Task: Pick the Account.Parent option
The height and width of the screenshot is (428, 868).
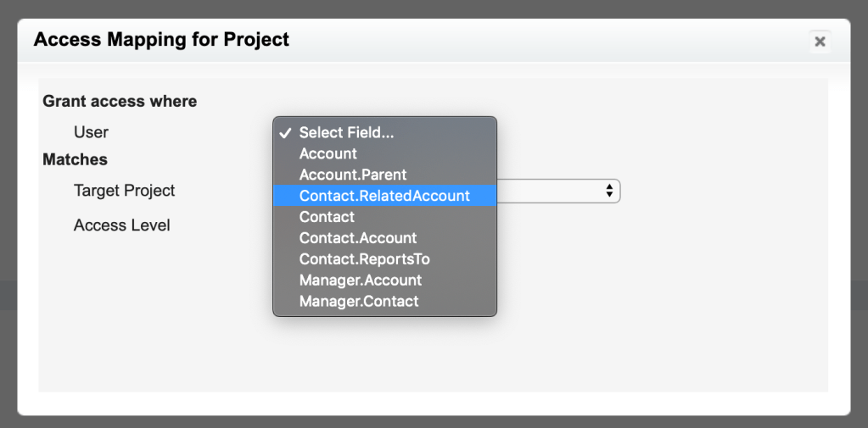Action: click(x=353, y=175)
